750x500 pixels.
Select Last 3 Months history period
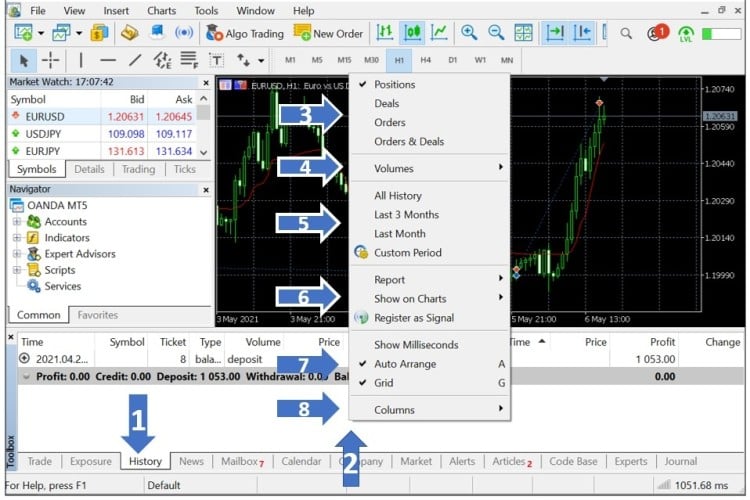406,215
